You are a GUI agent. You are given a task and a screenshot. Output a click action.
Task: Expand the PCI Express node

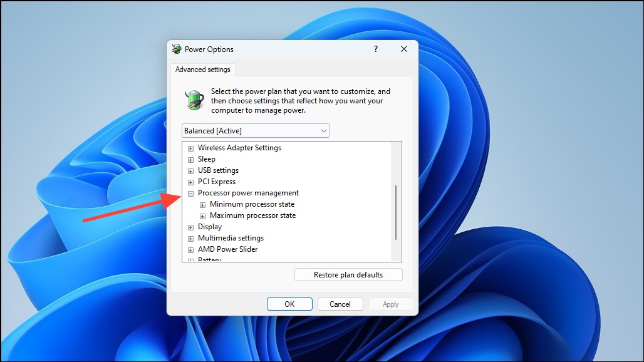[190, 182]
